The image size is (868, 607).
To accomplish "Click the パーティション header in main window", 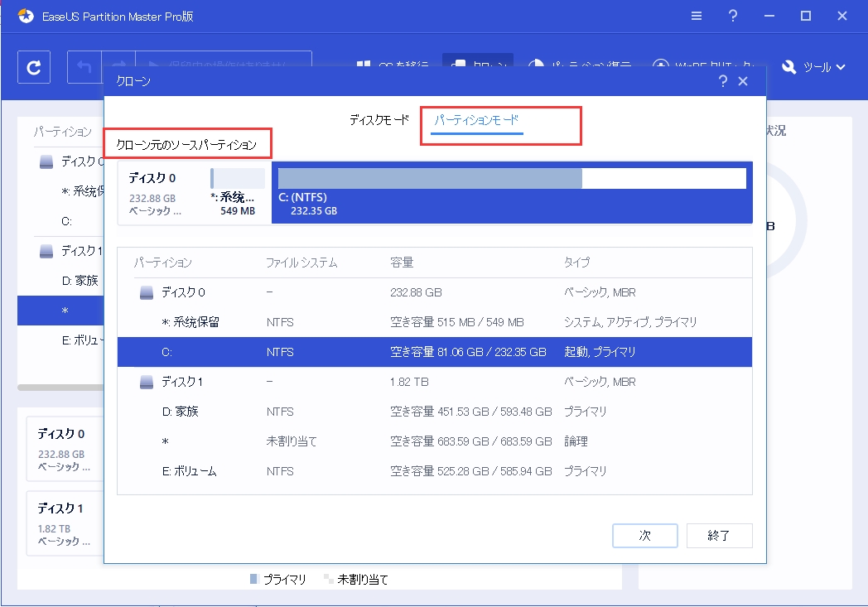I will pyautogui.click(x=63, y=132).
